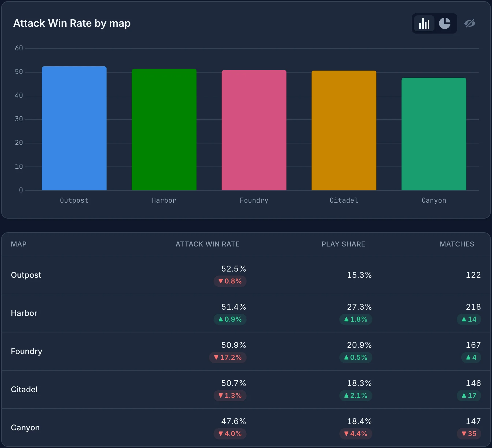Screen dimensions: 492x448
Task: Click the 122 matches value
Action: [473, 275]
